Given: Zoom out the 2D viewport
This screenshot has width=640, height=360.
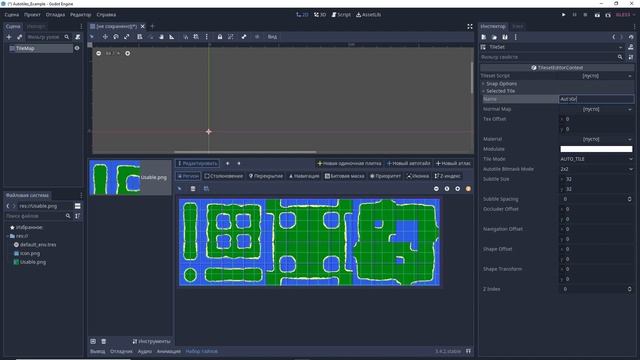Looking at the screenshot, I should 98,53.
